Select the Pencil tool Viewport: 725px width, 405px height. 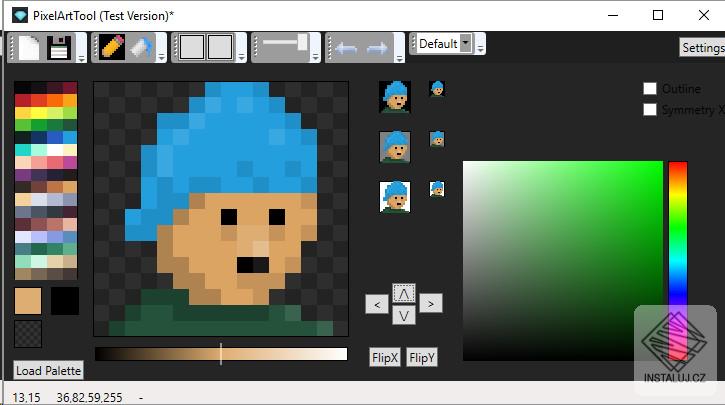(112, 47)
